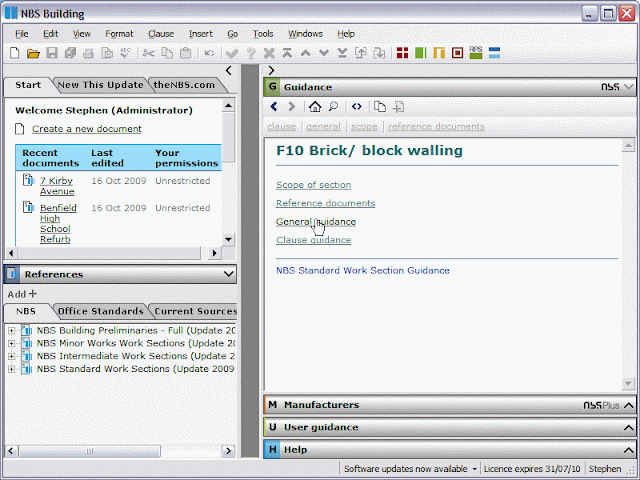
Task: Click the Spell check toolbar icon
Action: click(125, 53)
